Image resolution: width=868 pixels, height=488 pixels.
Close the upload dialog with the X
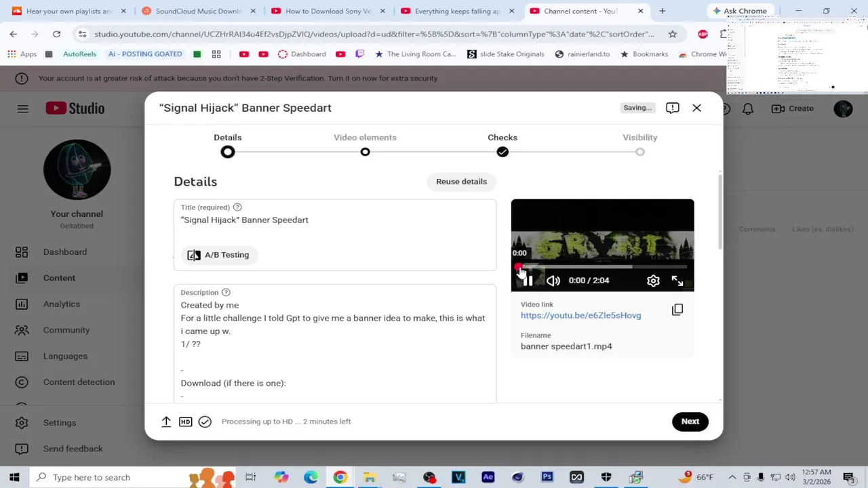click(696, 108)
